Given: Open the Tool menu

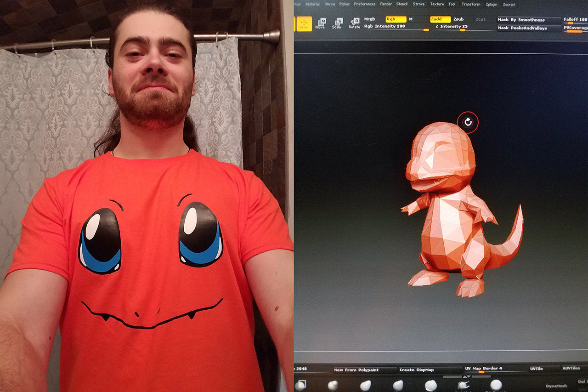Looking at the screenshot, I should 452,4.
